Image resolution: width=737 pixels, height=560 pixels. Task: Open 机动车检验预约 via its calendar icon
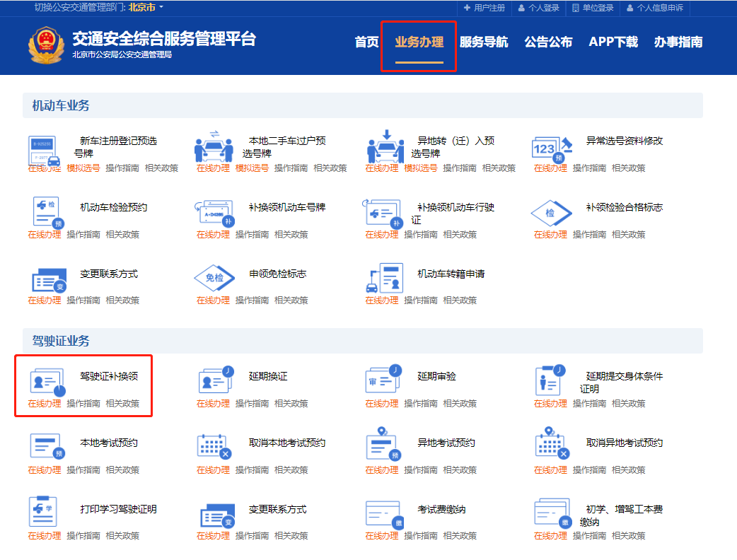coord(45,214)
